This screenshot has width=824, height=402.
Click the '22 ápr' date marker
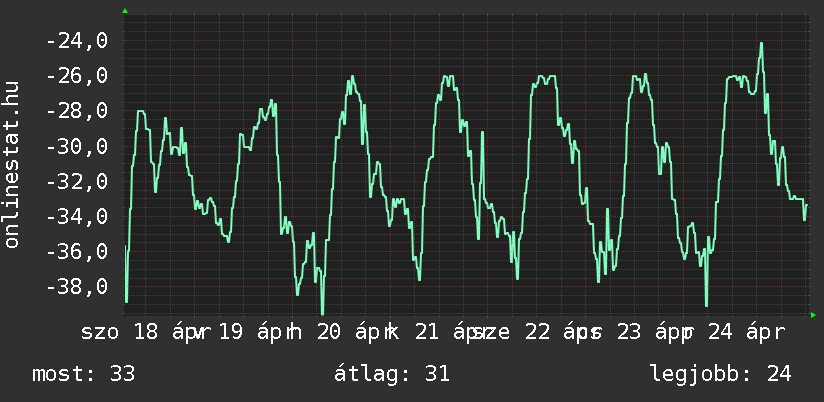click(x=556, y=332)
